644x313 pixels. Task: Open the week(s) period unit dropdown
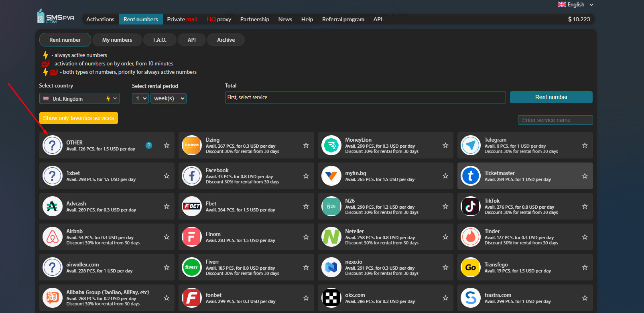tap(169, 98)
